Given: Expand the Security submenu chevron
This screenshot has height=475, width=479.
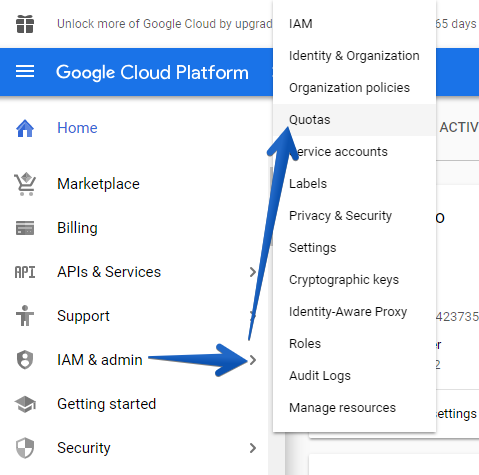Looking at the screenshot, I should (x=253, y=448).
